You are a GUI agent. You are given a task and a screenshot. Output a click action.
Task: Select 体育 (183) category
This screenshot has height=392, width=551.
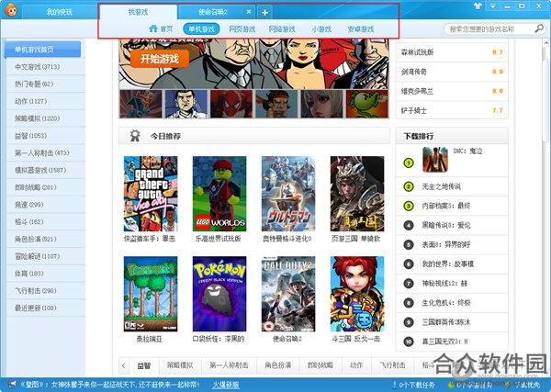pyautogui.click(x=46, y=273)
